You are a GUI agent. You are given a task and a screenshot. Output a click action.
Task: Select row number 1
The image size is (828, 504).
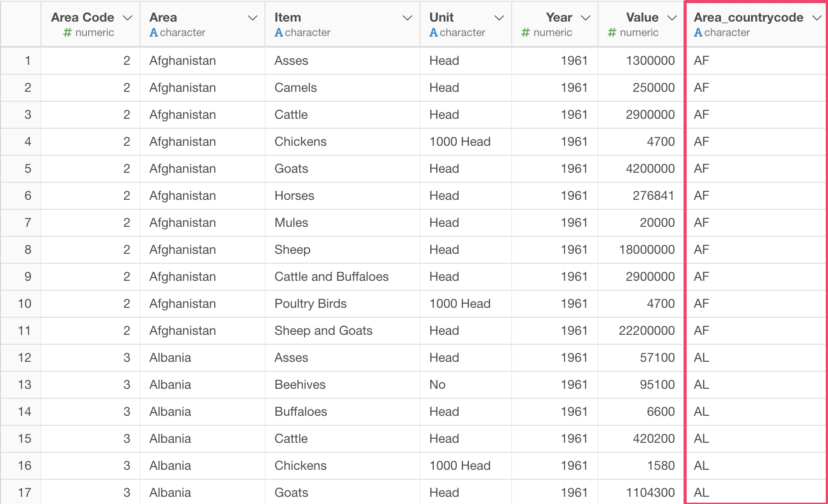point(21,61)
